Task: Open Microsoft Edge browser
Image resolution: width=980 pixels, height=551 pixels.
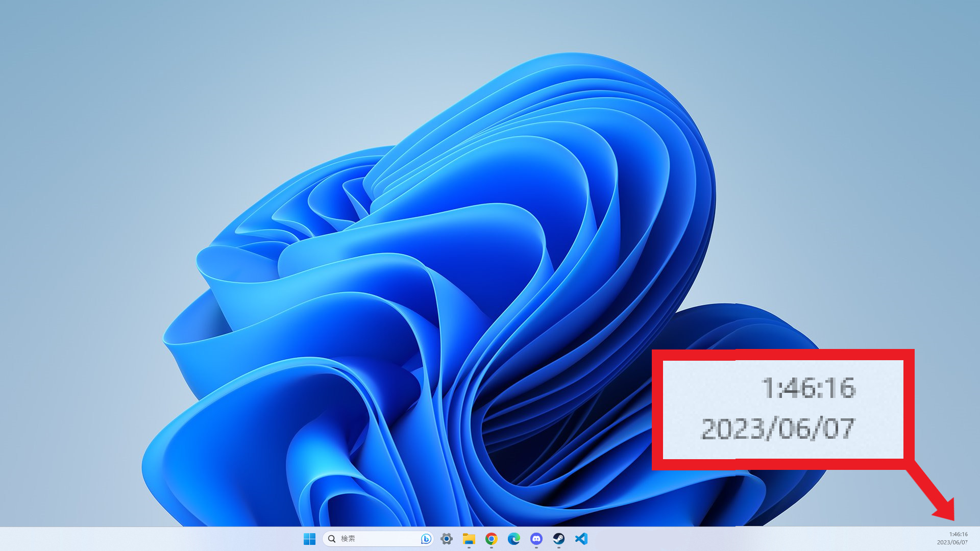Action: 513,539
